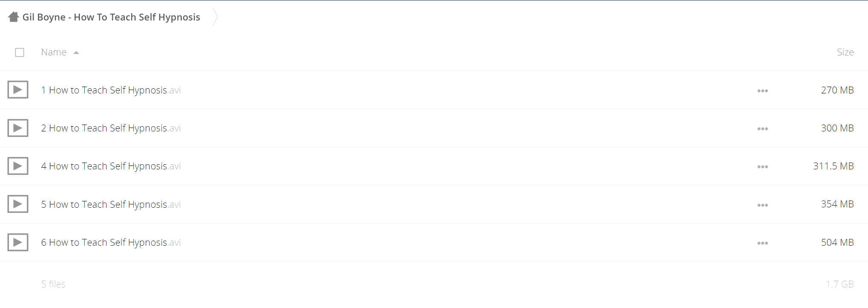
Task: Sort files by the Size column
Action: [x=845, y=52]
